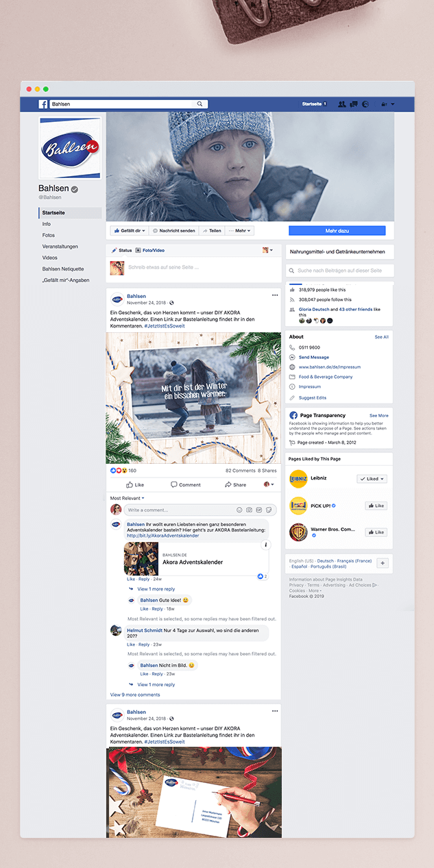Click the reaction emojis next to 160
Screen dimensions: 434x868
118,471
